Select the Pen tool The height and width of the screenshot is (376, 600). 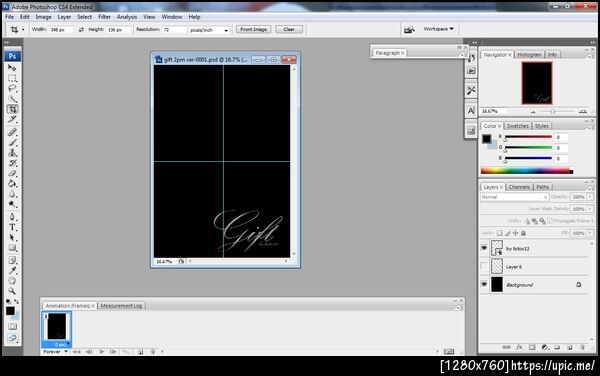coord(12,217)
